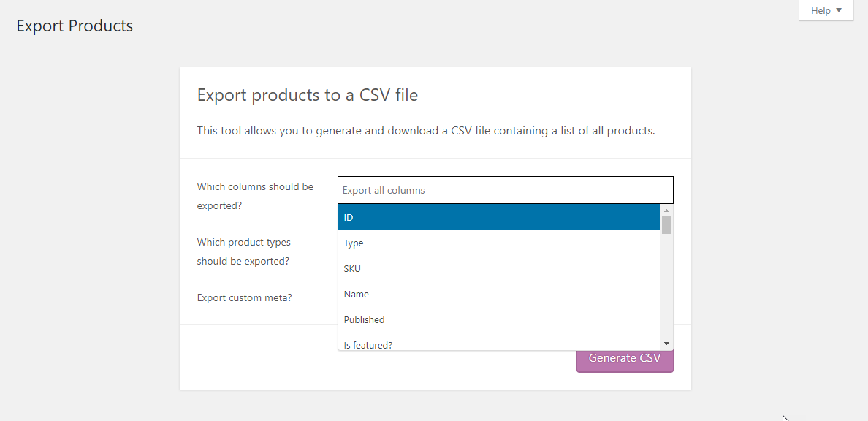
Task: Click the tool description paragraph text
Action: (426, 132)
